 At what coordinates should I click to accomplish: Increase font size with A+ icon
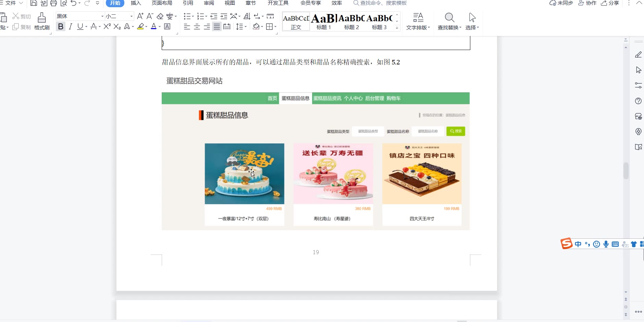(x=140, y=16)
